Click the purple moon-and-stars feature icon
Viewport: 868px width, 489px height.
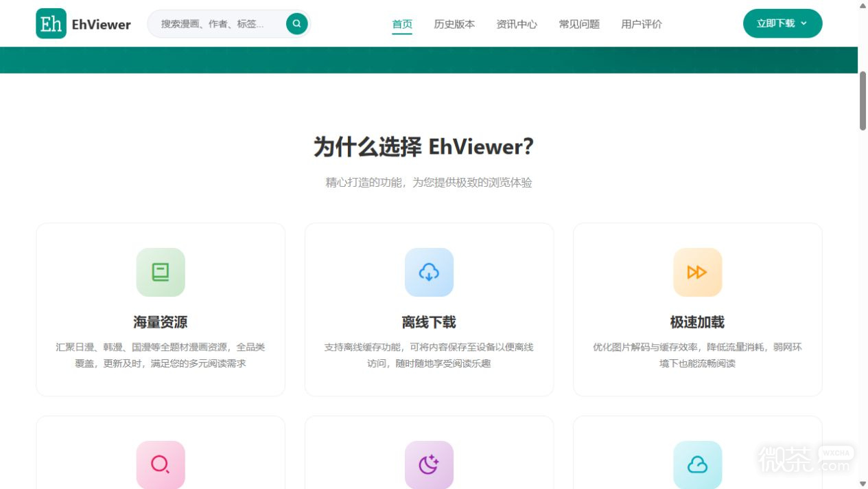pos(429,465)
